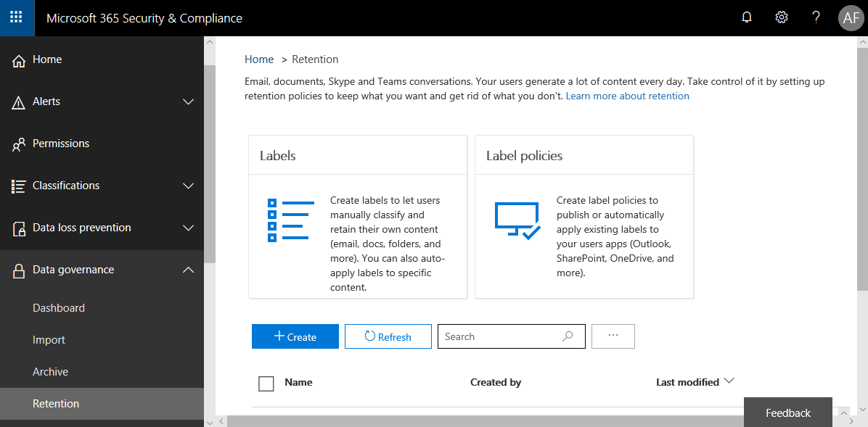Open Dashboard under Data governance
This screenshot has width=868, height=427.
tap(59, 308)
